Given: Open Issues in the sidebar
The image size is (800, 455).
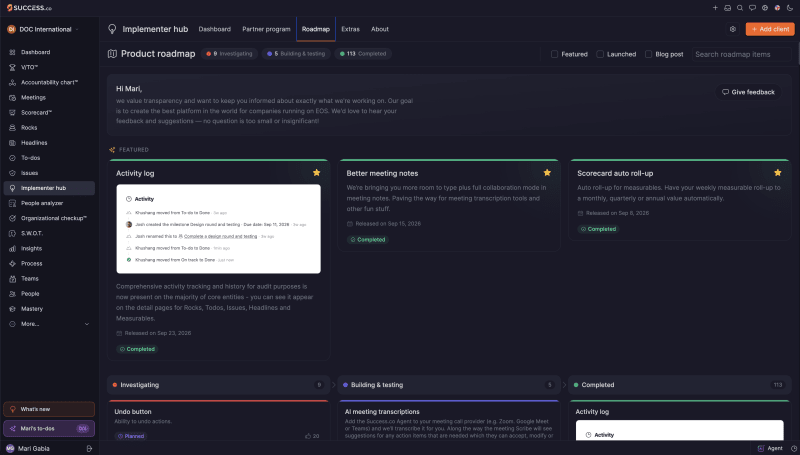Looking at the screenshot, I should (x=49, y=173).
